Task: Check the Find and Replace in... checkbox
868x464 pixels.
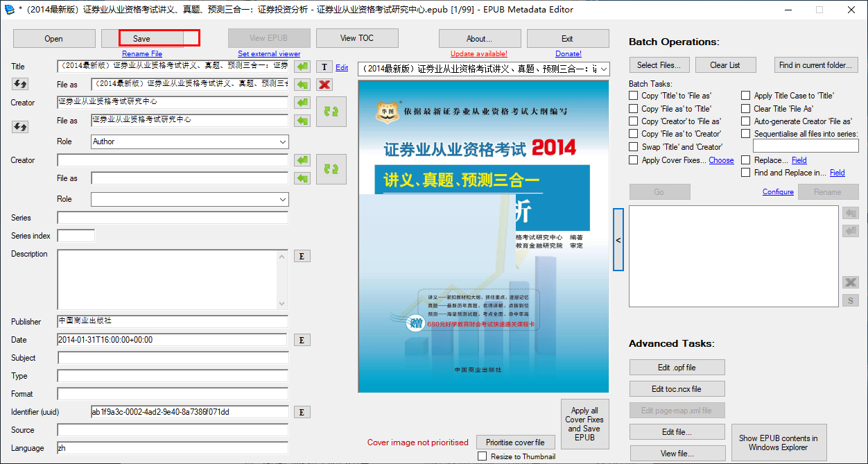Action: (x=745, y=173)
